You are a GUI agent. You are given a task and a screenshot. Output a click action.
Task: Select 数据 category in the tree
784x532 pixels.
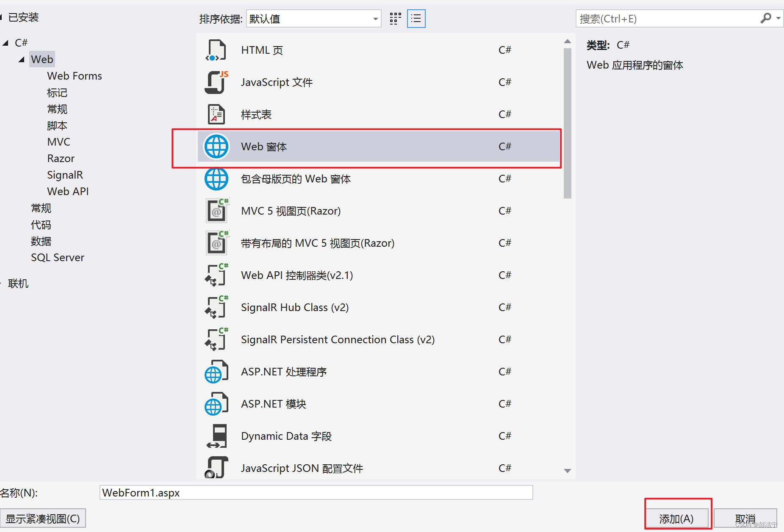[x=41, y=241]
